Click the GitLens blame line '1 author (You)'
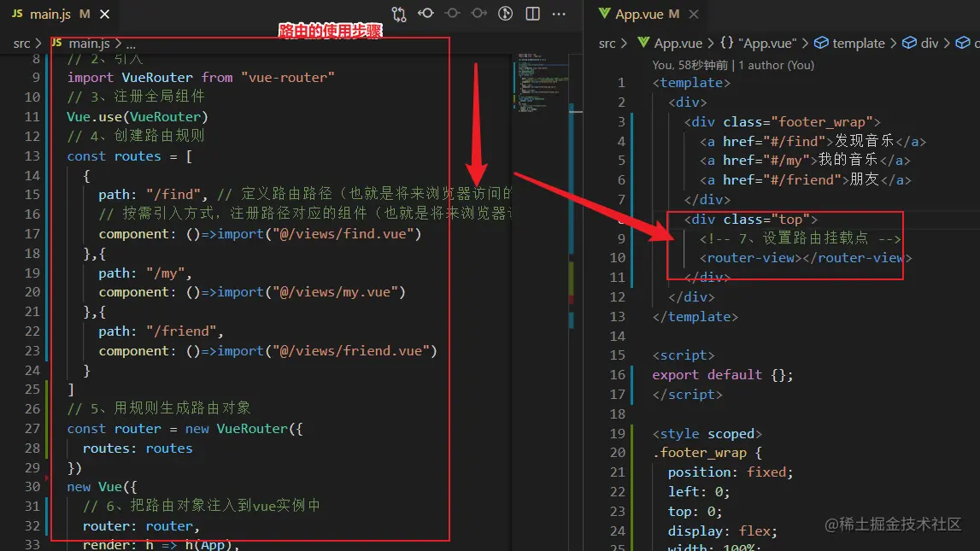 (x=777, y=65)
